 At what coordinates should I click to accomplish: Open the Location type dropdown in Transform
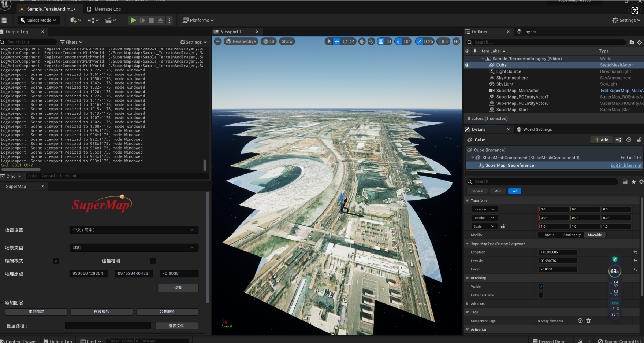(x=484, y=209)
